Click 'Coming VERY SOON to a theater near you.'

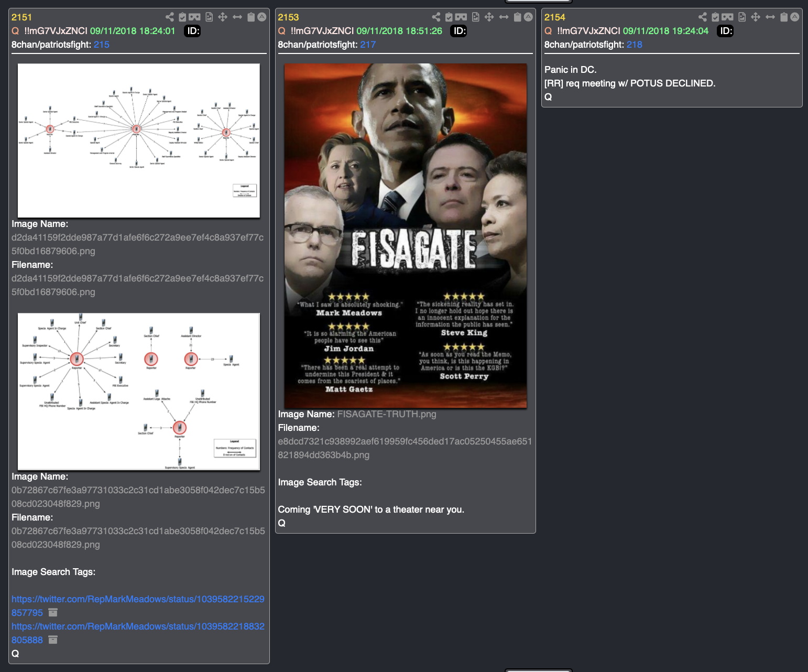[x=371, y=510]
